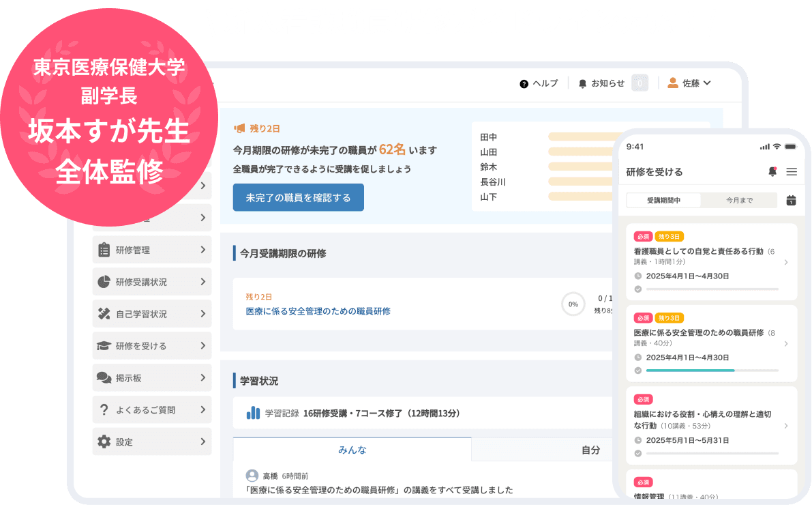
Task: Click check icon on 看護職員としての自覚 card
Action: tap(638, 289)
